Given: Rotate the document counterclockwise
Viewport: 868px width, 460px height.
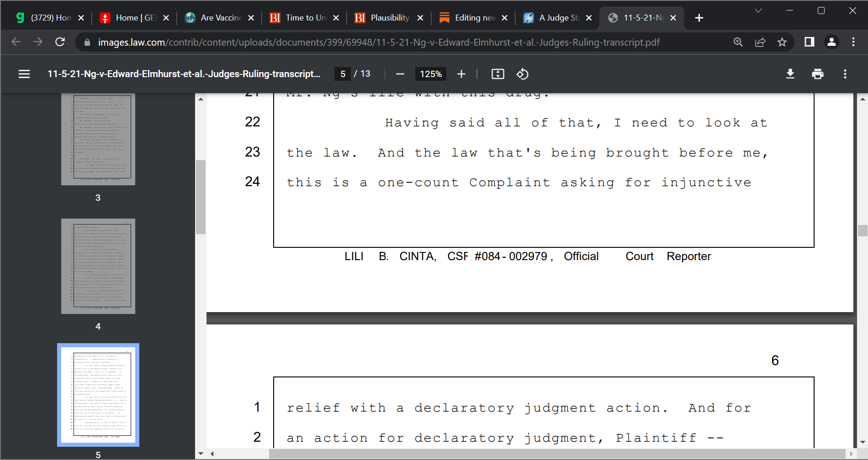Looking at the screenshot, I should [523, 74].
